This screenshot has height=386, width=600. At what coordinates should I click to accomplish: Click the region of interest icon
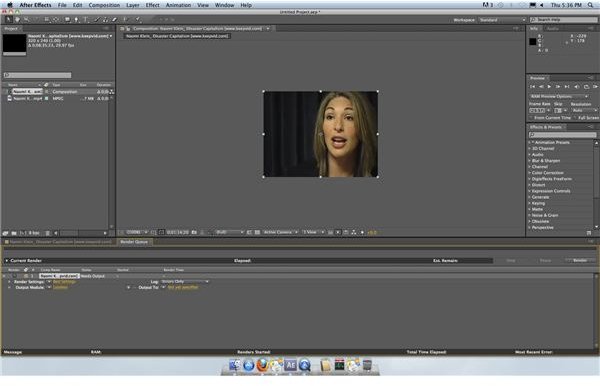coord(249,232)
